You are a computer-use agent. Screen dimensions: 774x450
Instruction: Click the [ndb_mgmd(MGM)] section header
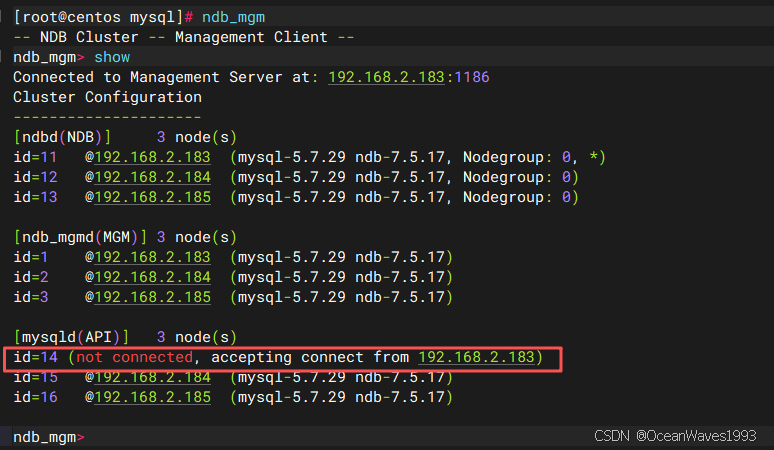tap(80, 237)
